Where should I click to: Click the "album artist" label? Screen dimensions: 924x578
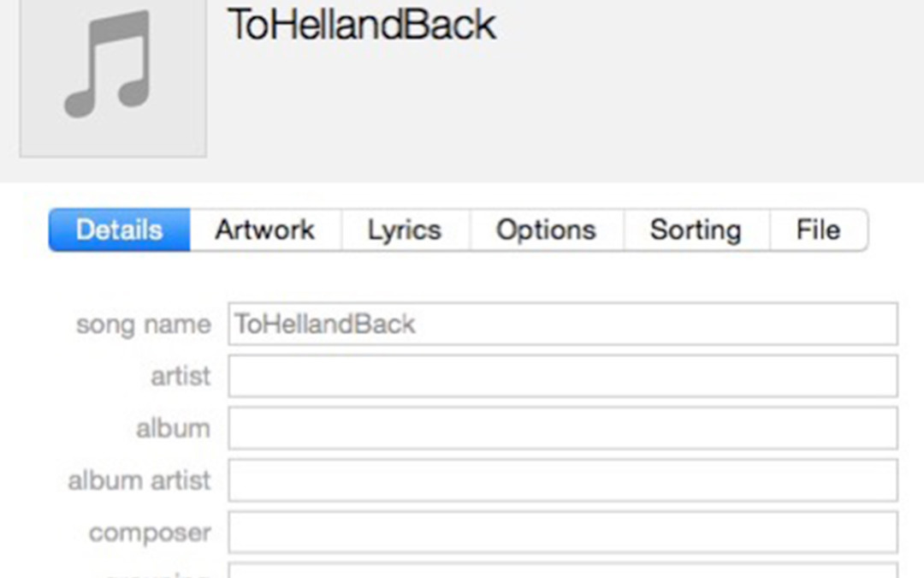[139, 480]
